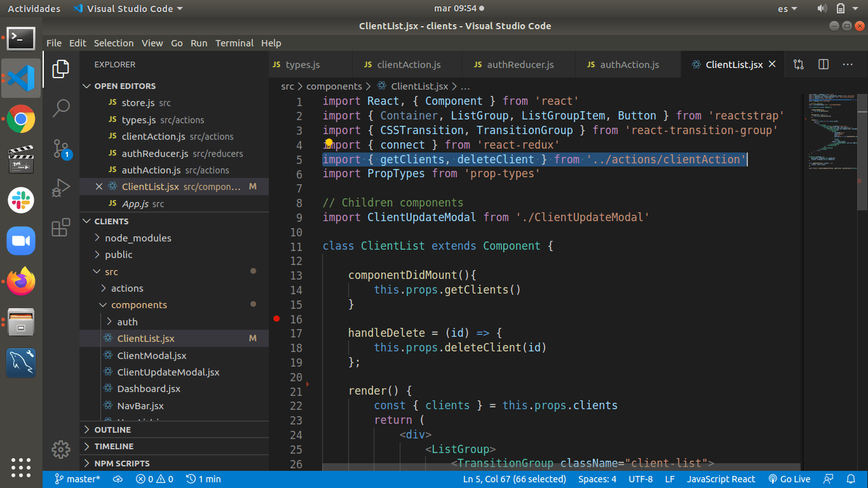Collapse the components folder

click(x=139, y=305)
